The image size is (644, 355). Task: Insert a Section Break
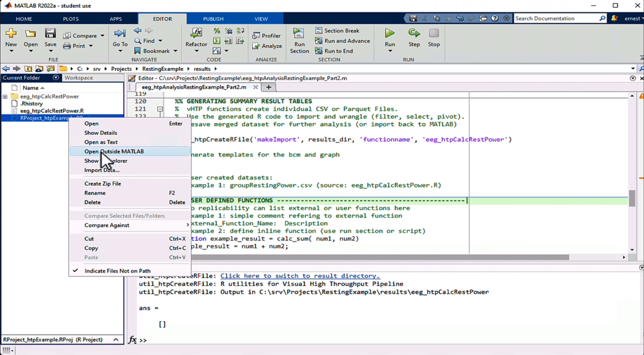(337, 31)
